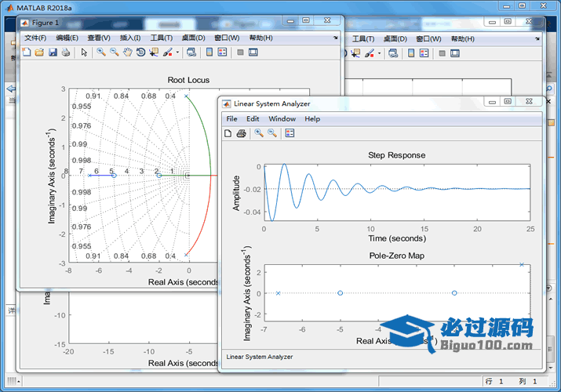
Task: Open 编辑(E) menu in Figure 1
Action: 67,38
